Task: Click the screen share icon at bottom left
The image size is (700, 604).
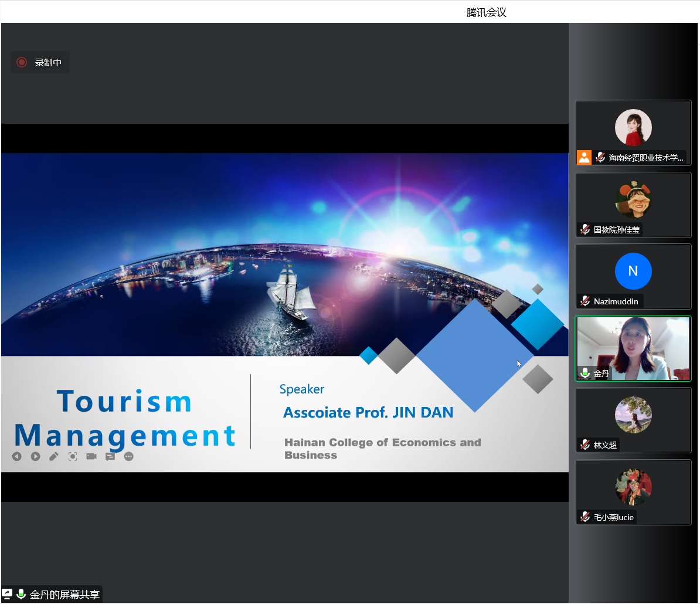Action: [7, 594]
